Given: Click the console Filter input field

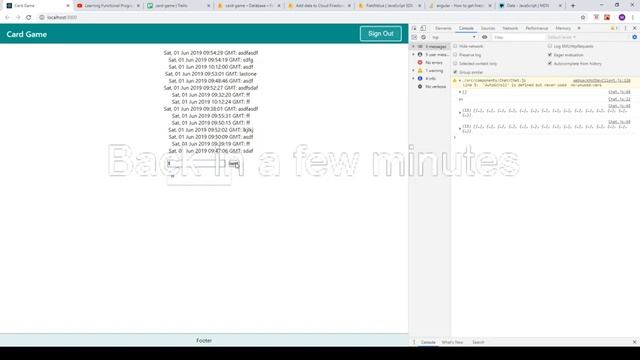Looking at the screenshot, I should pyautogui.click(x=518, y=37).
